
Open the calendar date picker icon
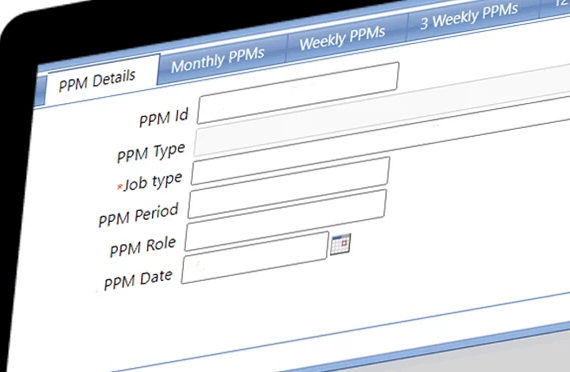point(341,244)
